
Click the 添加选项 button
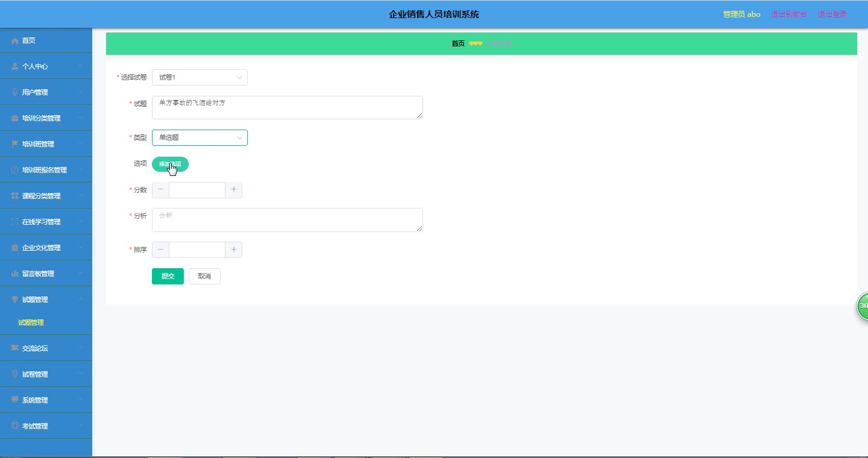coord(170,164)
